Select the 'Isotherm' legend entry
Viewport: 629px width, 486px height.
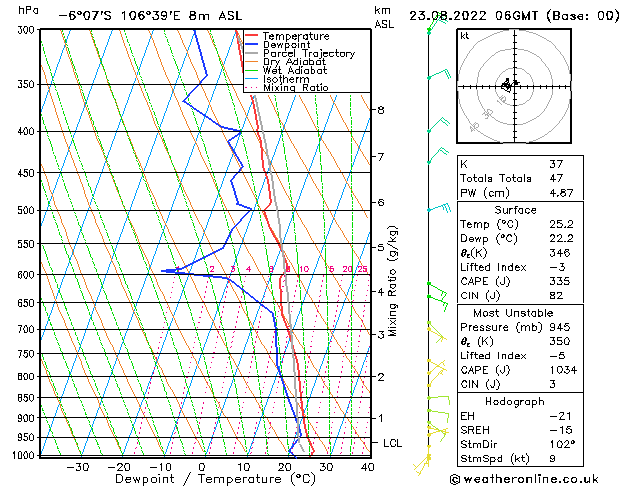(x=286, y=79)
